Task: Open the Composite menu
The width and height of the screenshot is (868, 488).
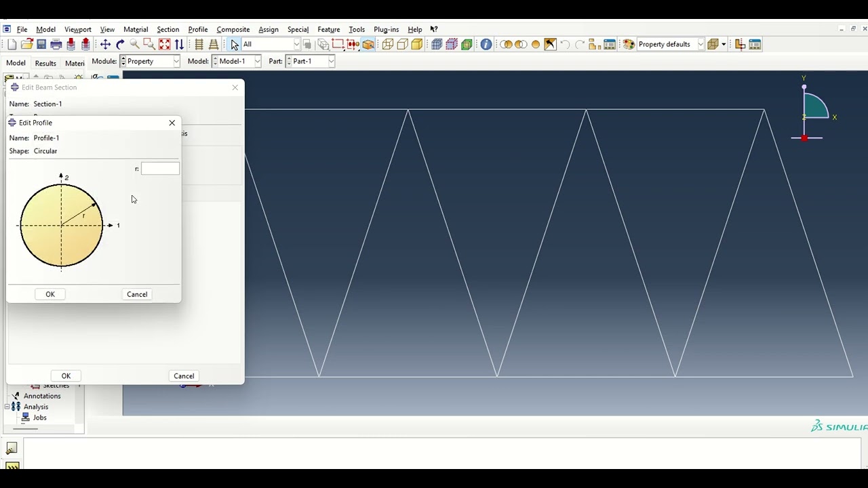Action: (233, 30)
